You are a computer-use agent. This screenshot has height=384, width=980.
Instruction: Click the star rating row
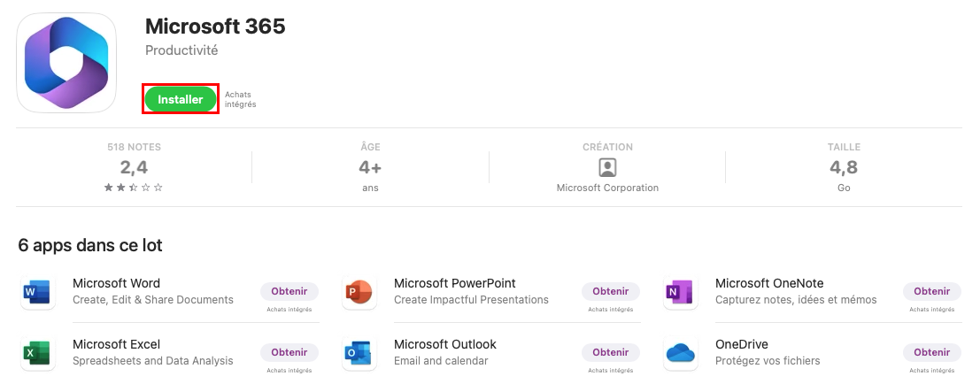click(x=134, y=188)
